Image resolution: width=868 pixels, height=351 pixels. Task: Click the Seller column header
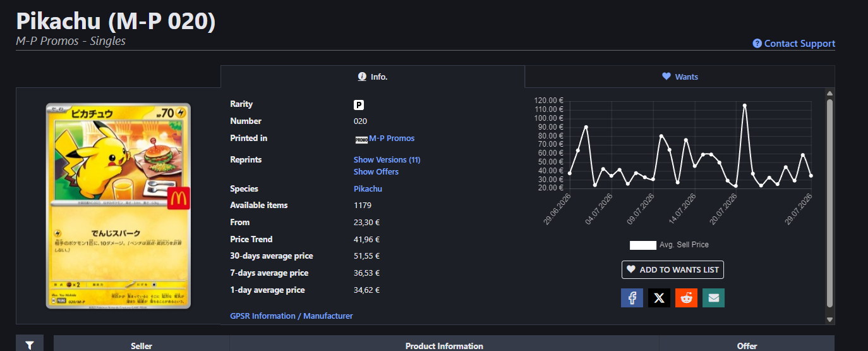coord(142,345)
